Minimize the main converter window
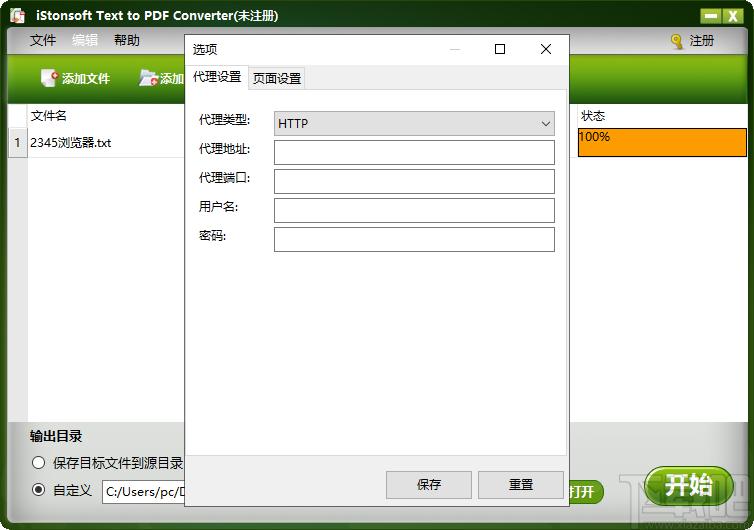The width and height of the screenshot is (754, 530). 709,16
